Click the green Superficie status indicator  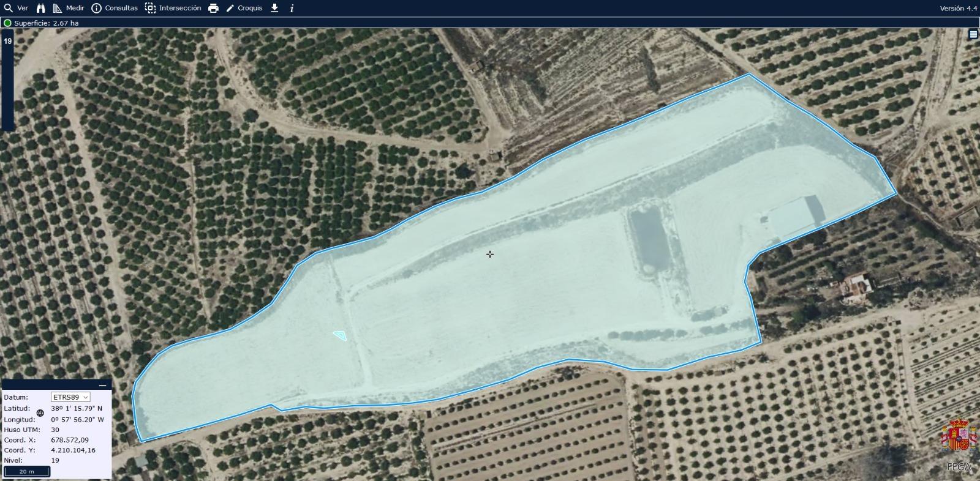coord(7,23)
